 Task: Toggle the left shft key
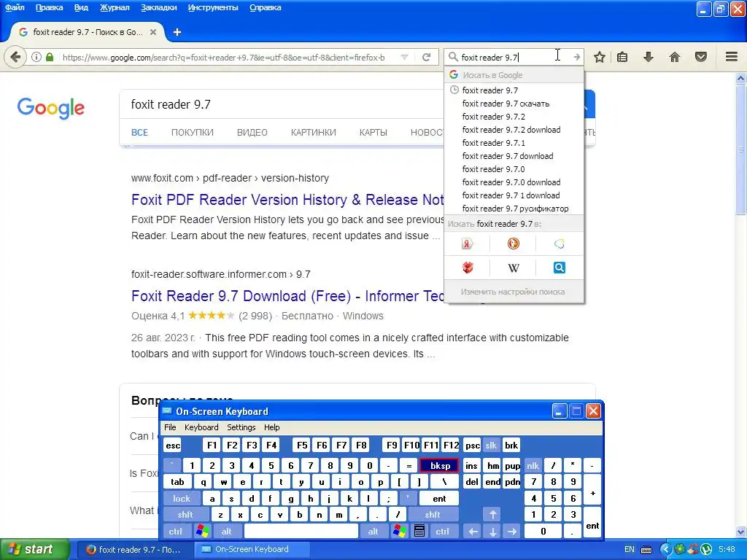point(185,515)
